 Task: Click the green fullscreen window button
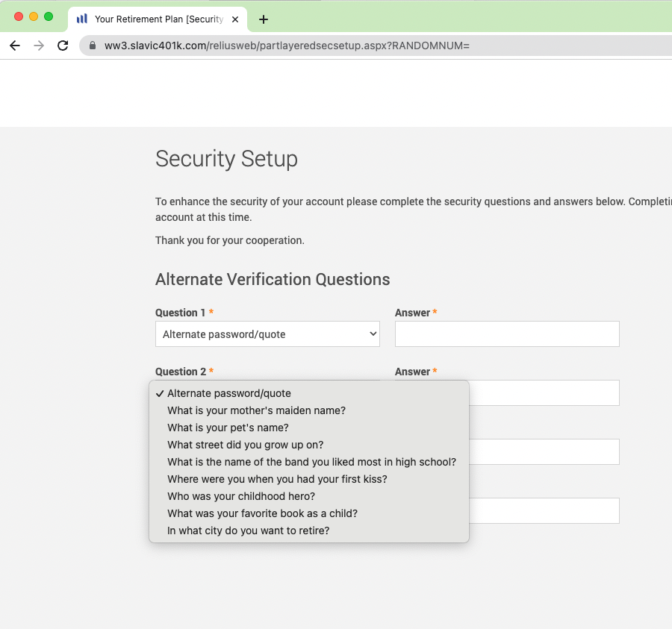coord(49,16)
